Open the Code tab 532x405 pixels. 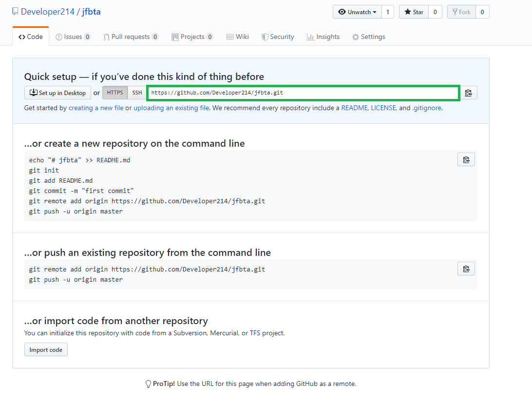tap(31, 37)
